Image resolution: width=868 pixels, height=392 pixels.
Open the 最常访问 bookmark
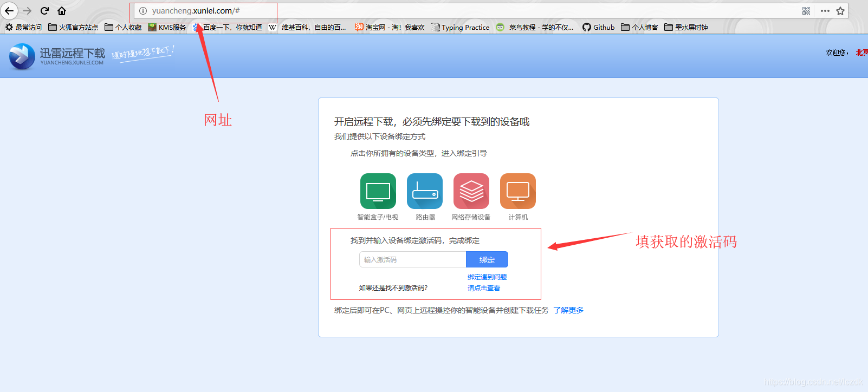pos(23,27)
